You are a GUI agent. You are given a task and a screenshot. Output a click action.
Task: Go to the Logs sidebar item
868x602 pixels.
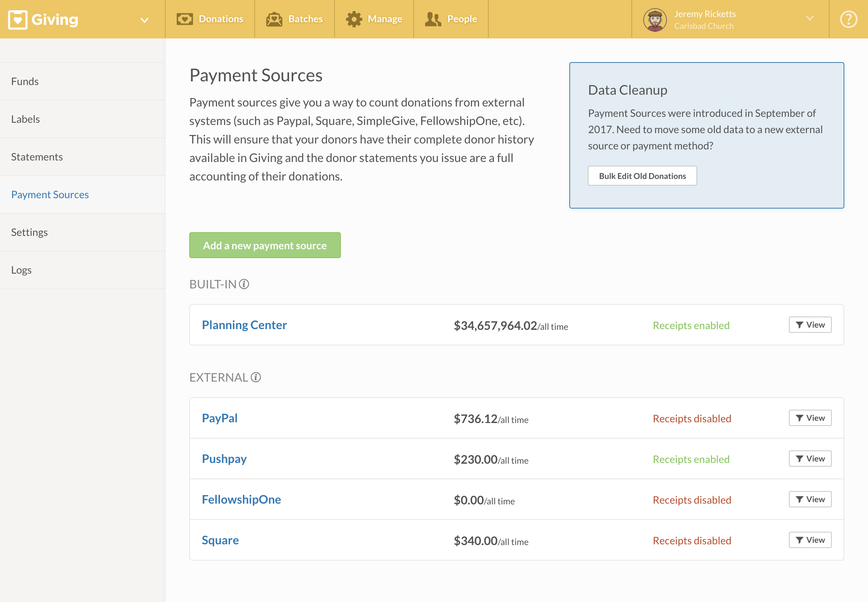click(21, 270)
